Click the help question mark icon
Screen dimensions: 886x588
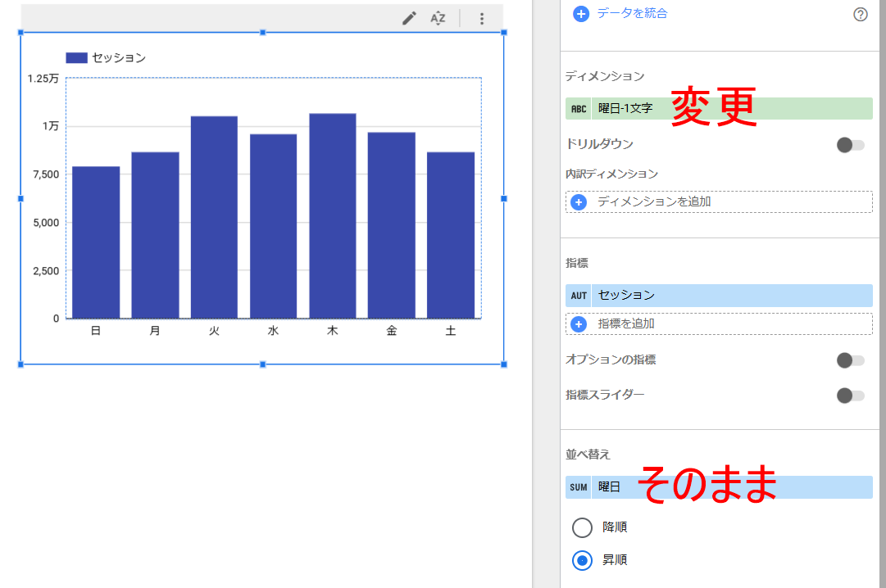[x=860, y=14]
